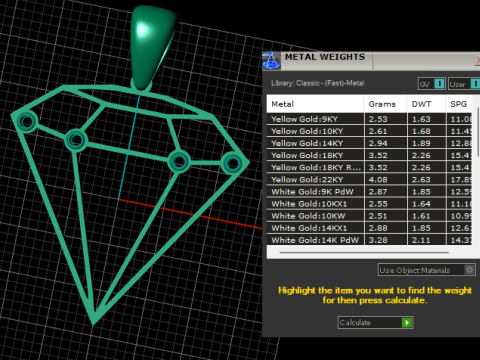Sort by the Metal column header
This screenshot has height=360, width=480.
click(315, 104)
